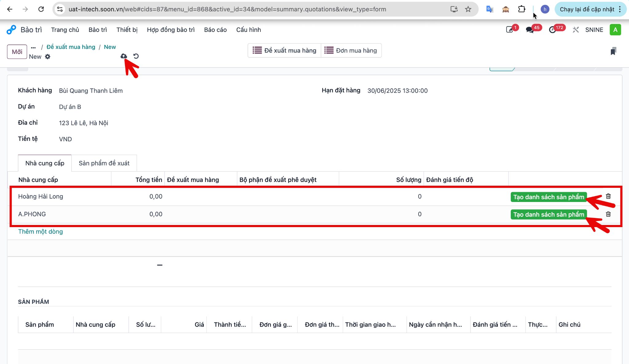Open the green user avatar A menu
The width and height of the screenshot is (629, 364).
pyautogui.click(x=615, y=30)
